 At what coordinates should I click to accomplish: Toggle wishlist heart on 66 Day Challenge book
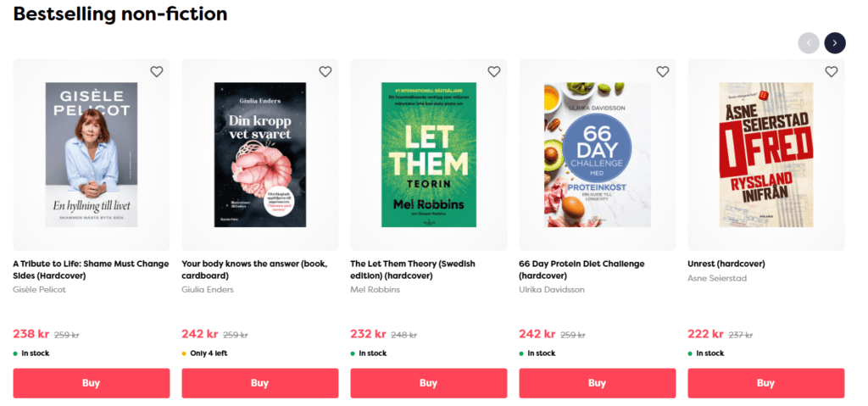pyautogui.click(x=663, y=71)
